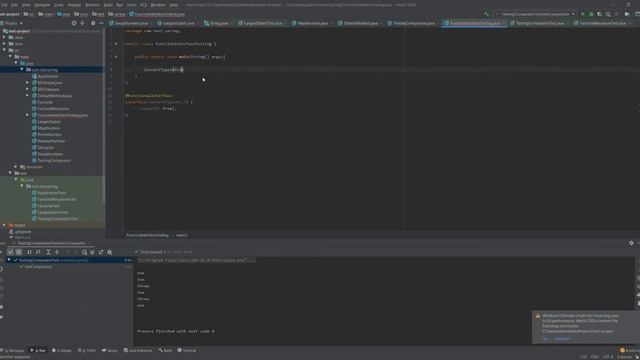Click the test history clock icon
640x360 pixels.
[84, 252]
